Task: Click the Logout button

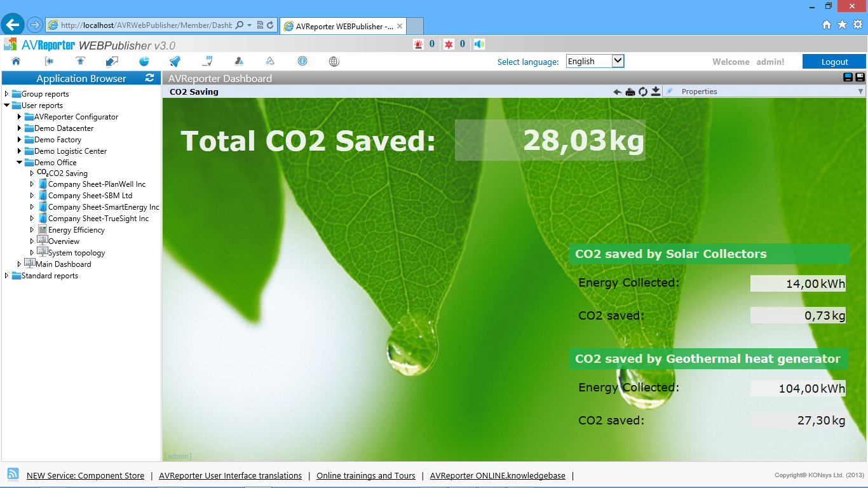Action: [834, 62]
